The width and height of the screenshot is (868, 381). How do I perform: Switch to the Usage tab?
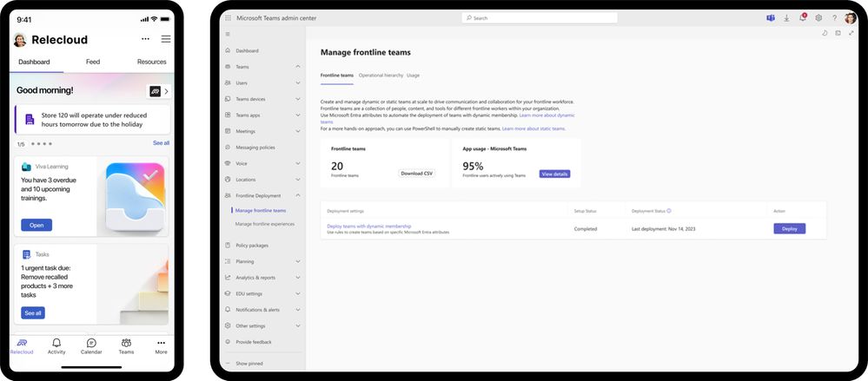pyautogui.click(x=413, y=76)
